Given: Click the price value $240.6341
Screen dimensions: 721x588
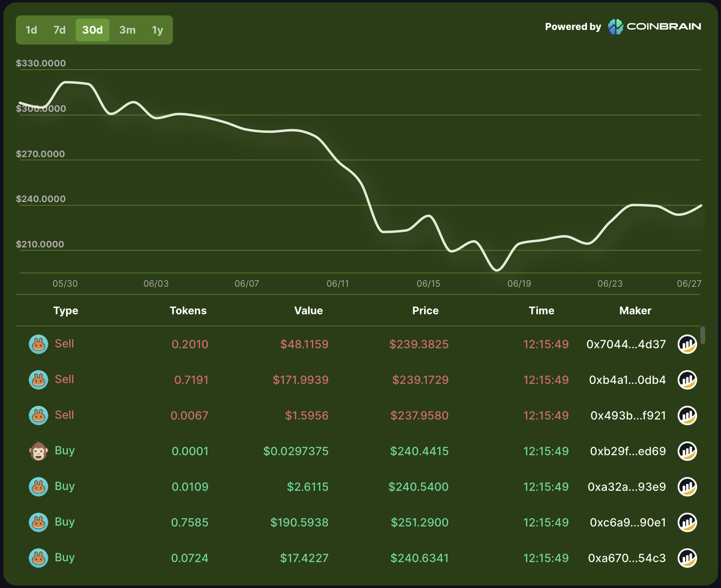Looking at the screenshot, I should pyautogui.click(x=419, y=558).
